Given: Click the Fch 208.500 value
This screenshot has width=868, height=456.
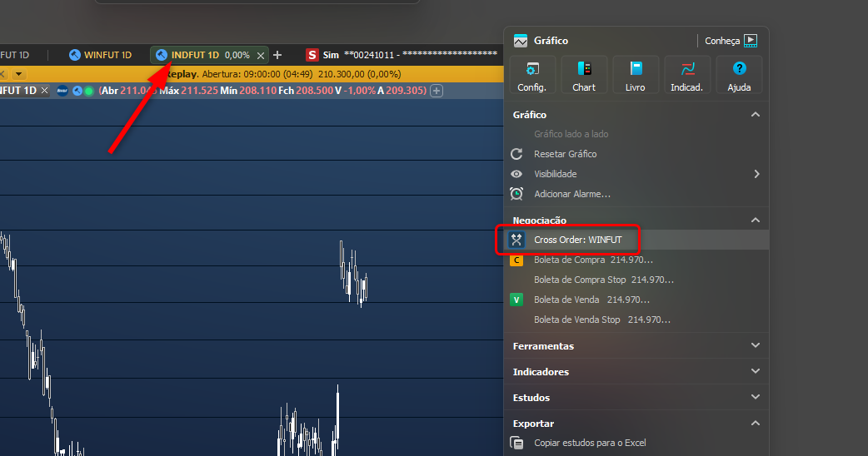Looking at the screenshot, I should coord(306,91).
